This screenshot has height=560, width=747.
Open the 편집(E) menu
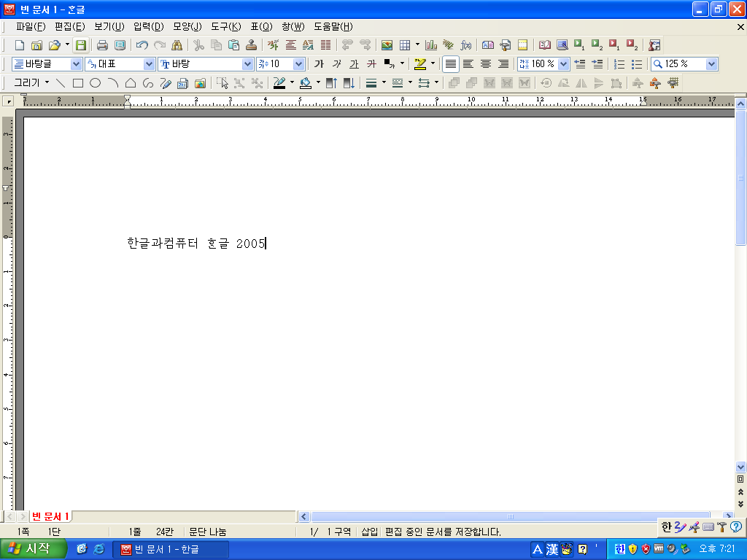pos(69,27)
